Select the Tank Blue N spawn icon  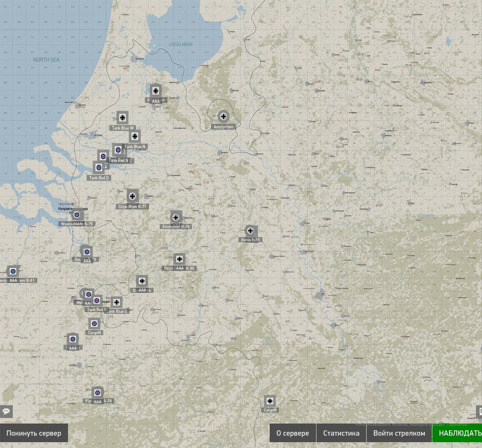click(135, 136)
